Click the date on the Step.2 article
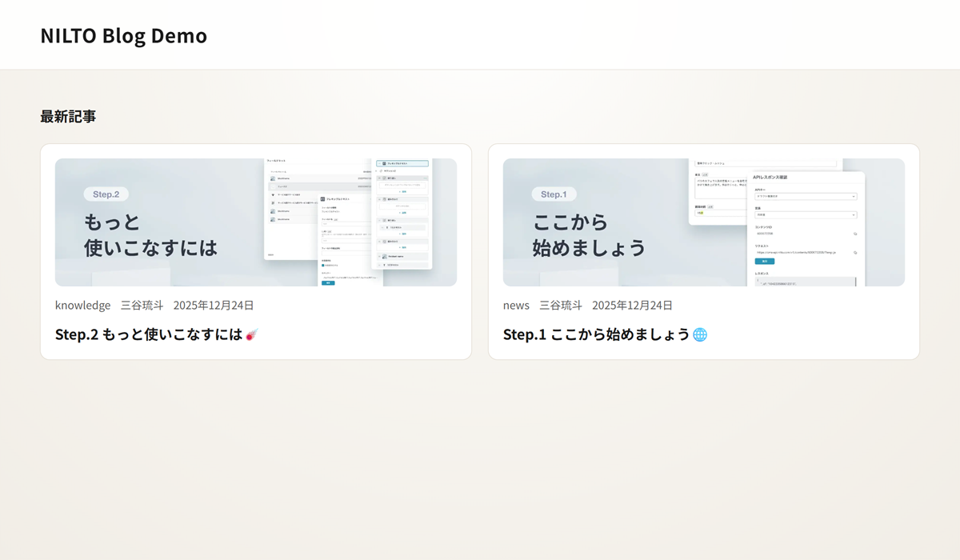This screenshot has width=960, height=560. click(214, 305)
